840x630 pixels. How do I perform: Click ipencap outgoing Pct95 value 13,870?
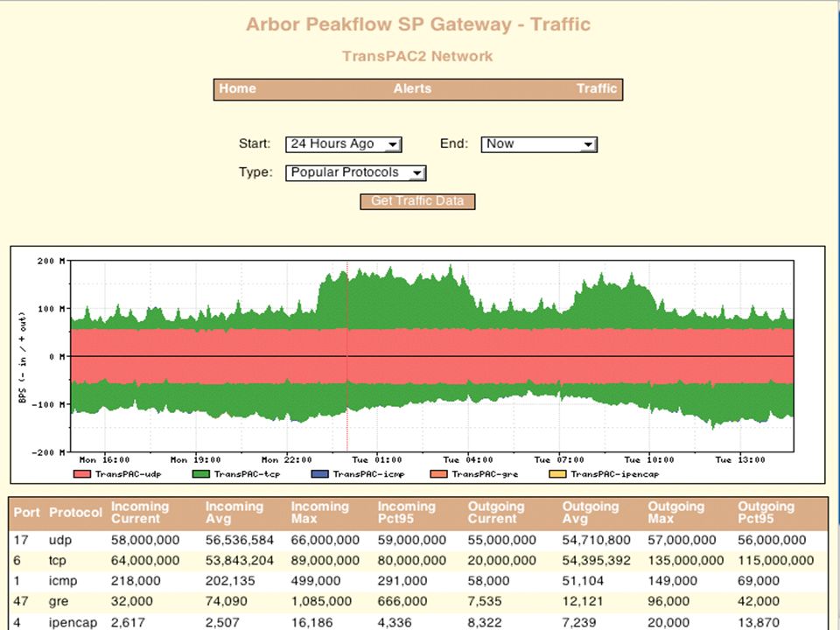(759, 622)
